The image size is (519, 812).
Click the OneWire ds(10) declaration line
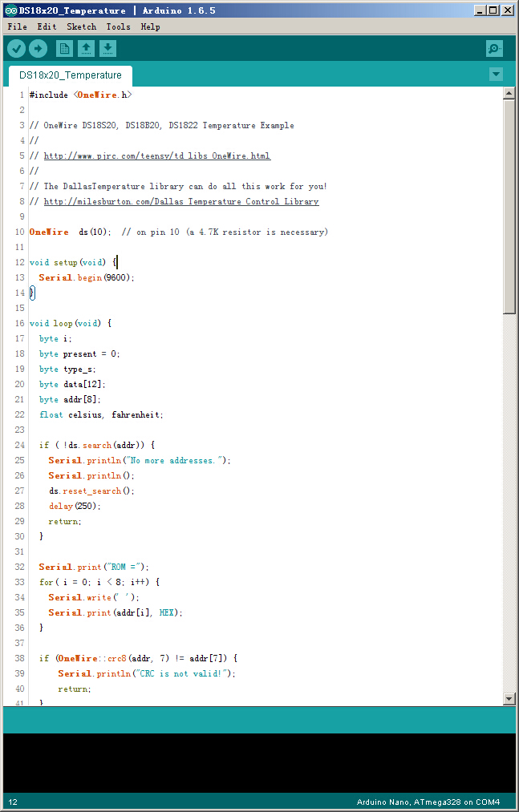pos(178,232)
